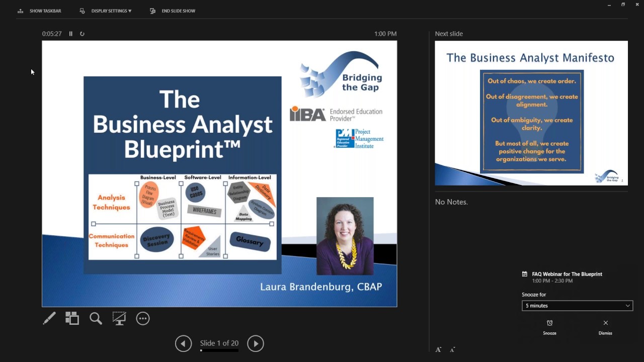Click the Next slide label

[x=449, y=34]
